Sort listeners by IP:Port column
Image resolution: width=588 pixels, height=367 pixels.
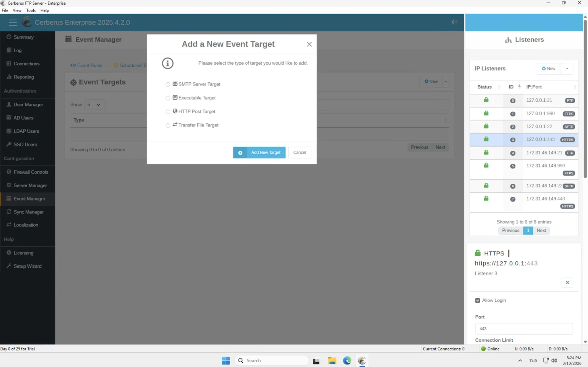550,87
